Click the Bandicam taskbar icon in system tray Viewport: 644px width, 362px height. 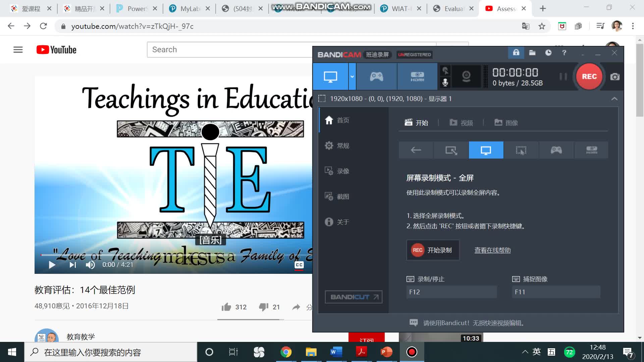(411, 351)
